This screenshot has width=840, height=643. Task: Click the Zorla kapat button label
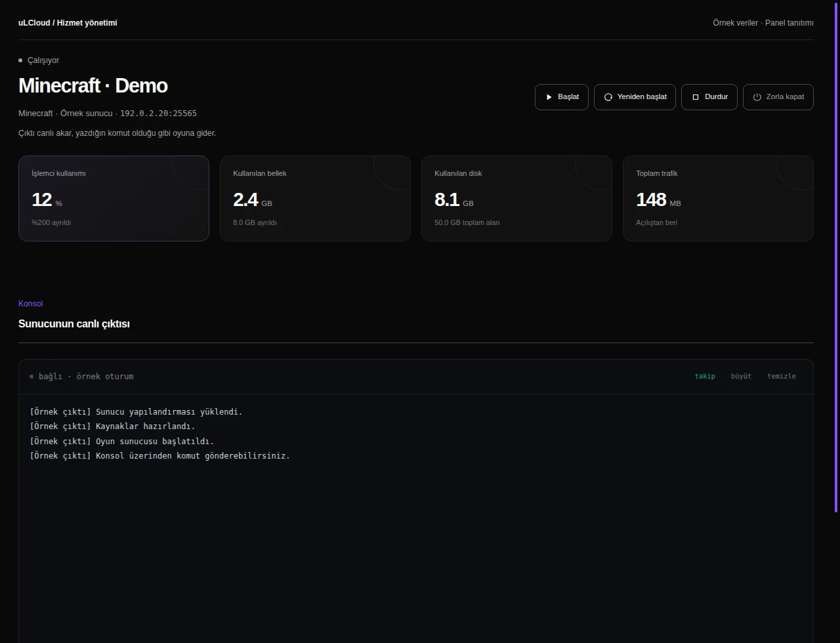(785, 97)
